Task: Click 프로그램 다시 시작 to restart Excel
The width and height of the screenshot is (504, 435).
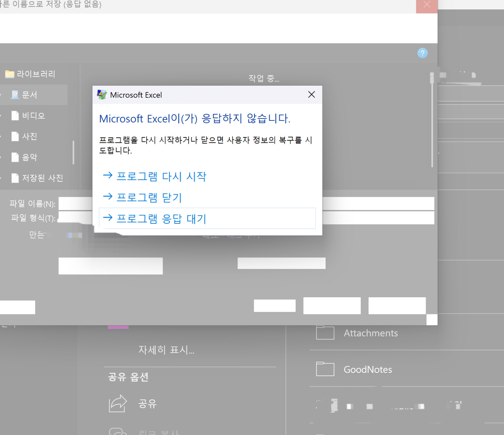Action: click(x=161, y=176)
